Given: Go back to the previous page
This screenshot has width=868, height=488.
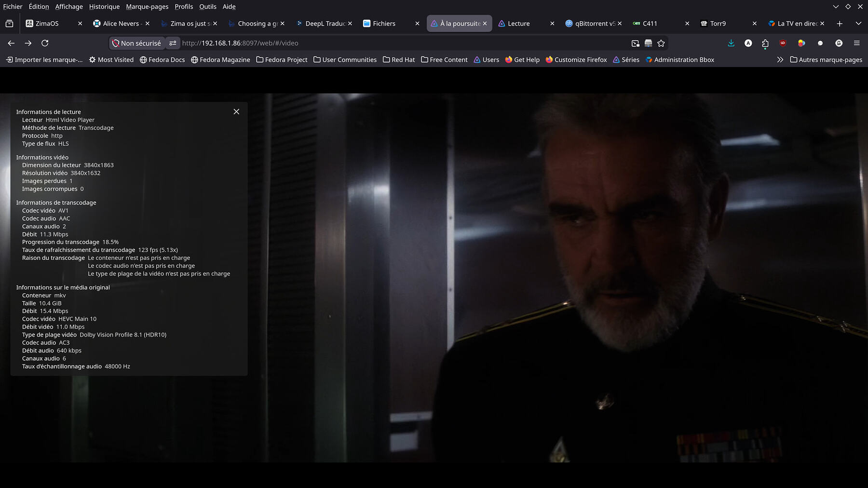Looking at the screenshot, I should pos(11,43).
